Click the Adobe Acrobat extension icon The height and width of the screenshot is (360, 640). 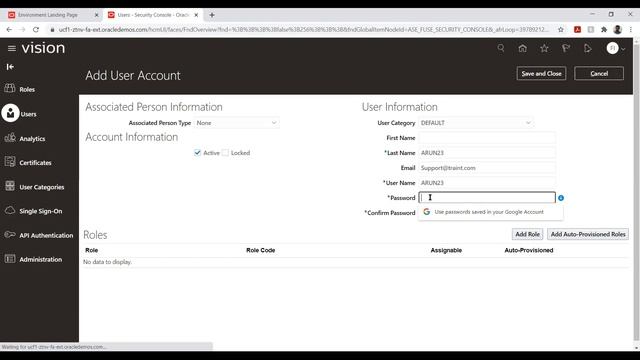577,29
